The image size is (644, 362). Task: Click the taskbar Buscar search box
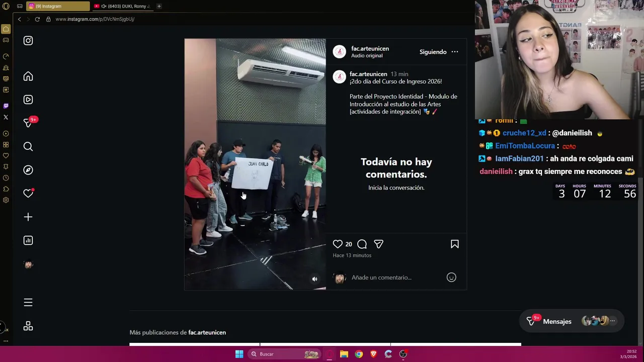[284, 354]
